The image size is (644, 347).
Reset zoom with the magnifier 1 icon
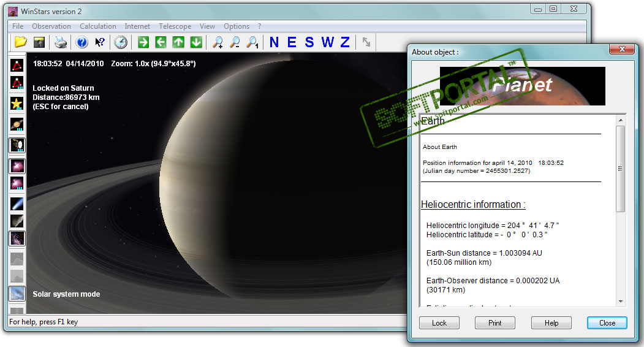point(252,42)
